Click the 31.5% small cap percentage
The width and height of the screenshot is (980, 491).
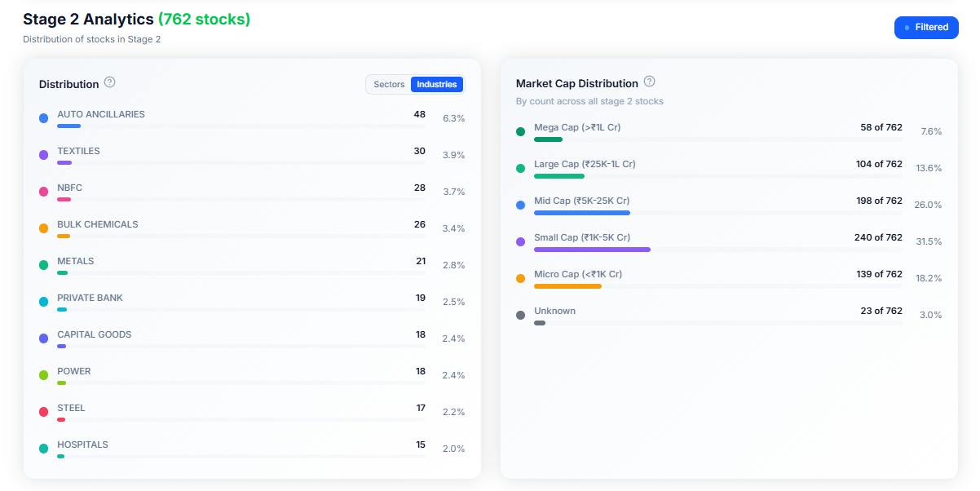[x=929, y=241]
